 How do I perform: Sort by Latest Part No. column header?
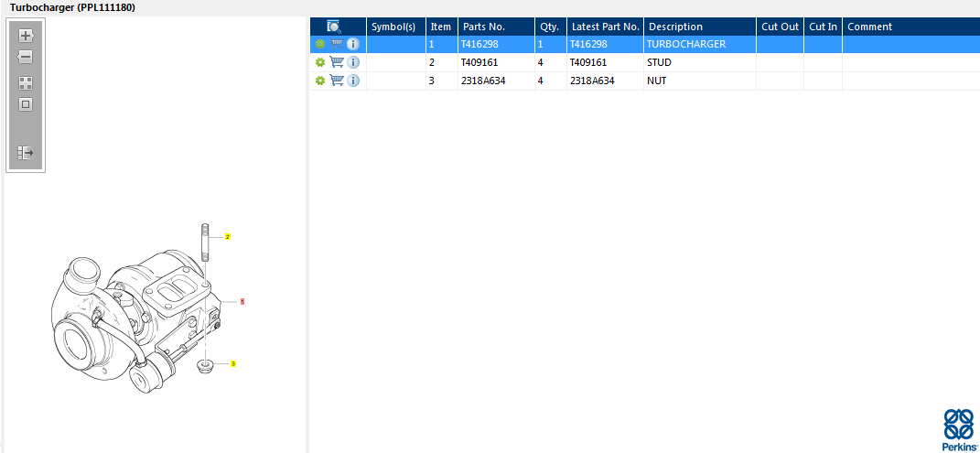tap(605, 27)
